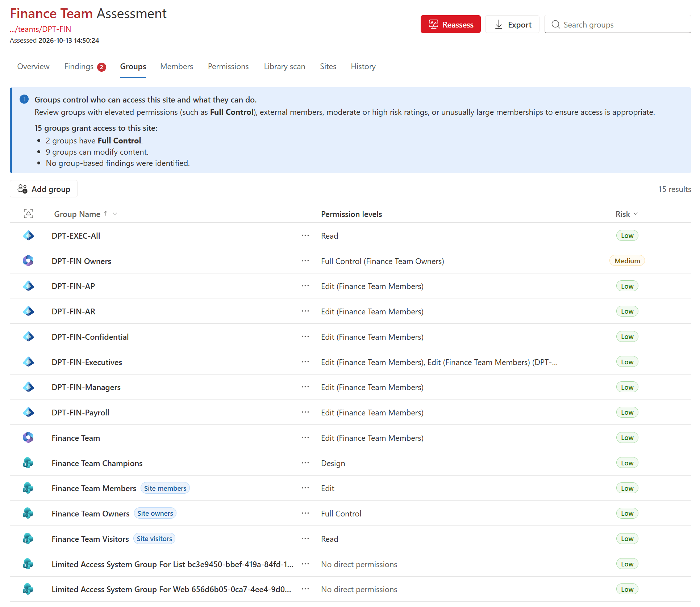Click the DPT-FIN Owners Microsoft 365 icon
This screenshot has width=700, height=607.
pos(28,261)
